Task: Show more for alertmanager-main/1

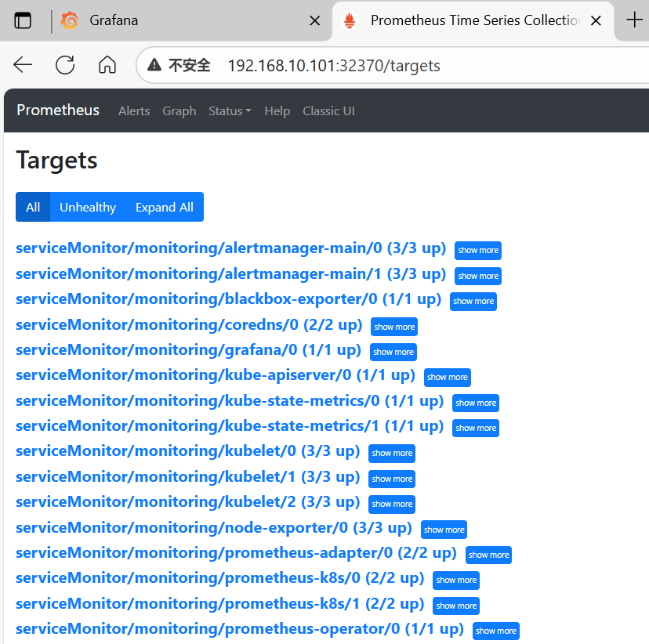Action: 478,276
